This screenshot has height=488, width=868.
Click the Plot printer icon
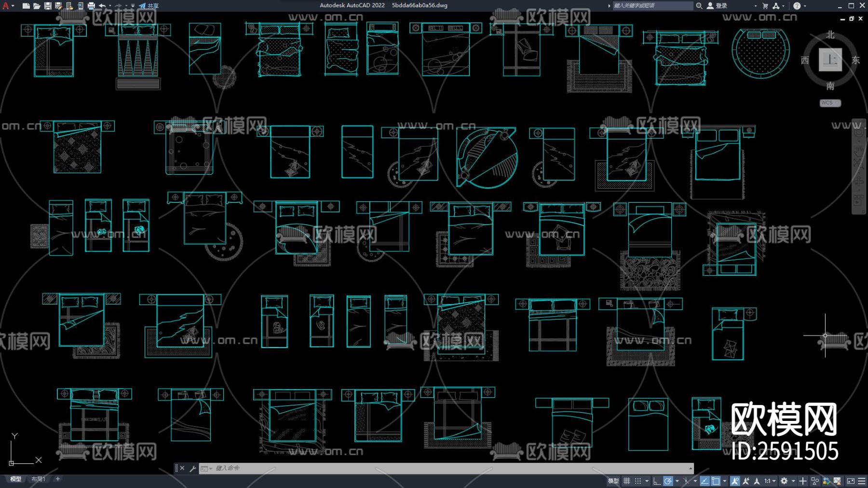(91, 6)
